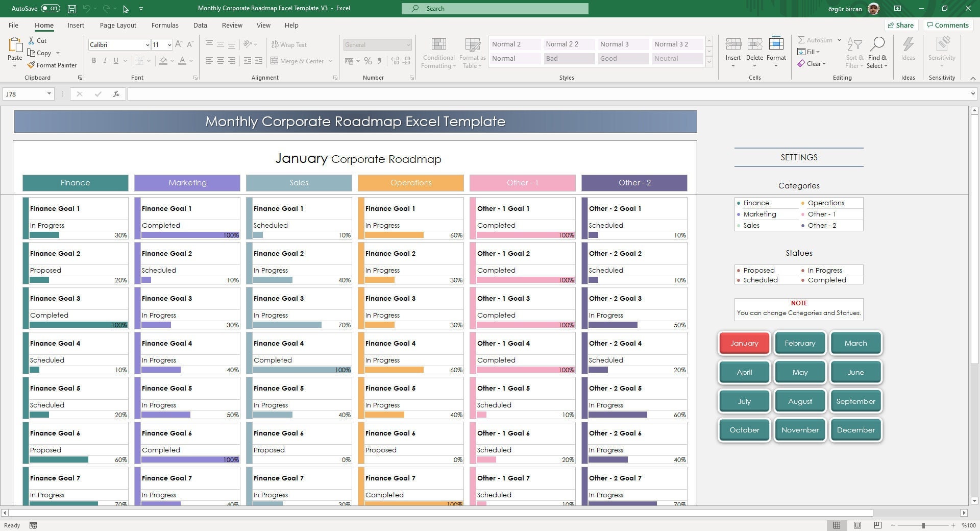Click the Insert Cells icon
The width and height of the screenshot is (980, 531).
(x=733, y=49)
